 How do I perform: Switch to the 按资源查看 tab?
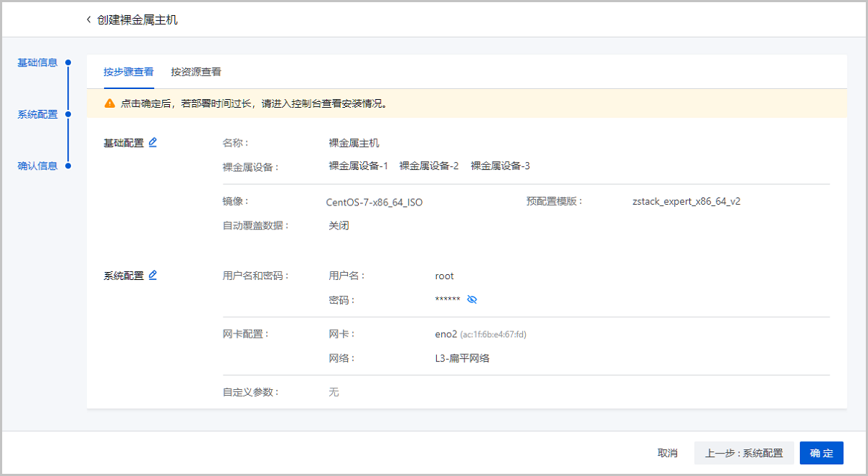(x=196, y=72)
